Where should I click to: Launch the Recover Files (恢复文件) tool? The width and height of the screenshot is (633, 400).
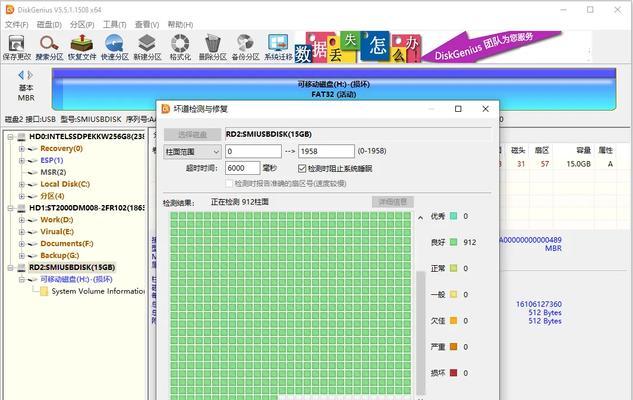tap(82, 47)
